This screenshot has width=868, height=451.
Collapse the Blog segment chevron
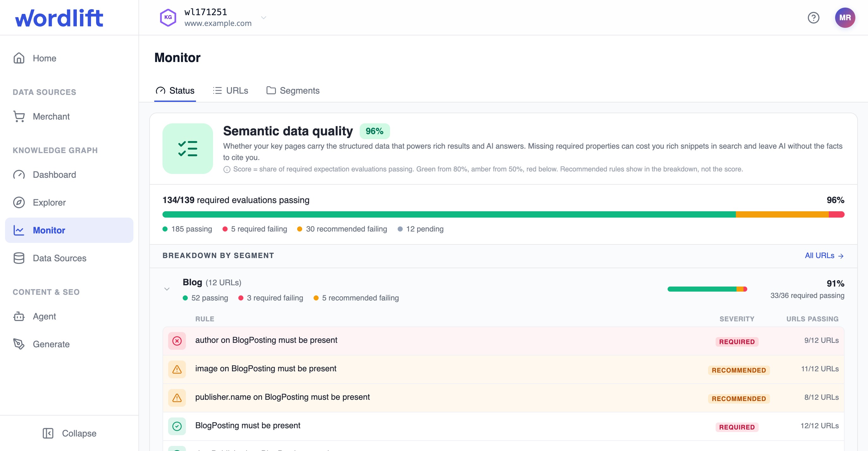pyautogui.click(x=167, y=289)
